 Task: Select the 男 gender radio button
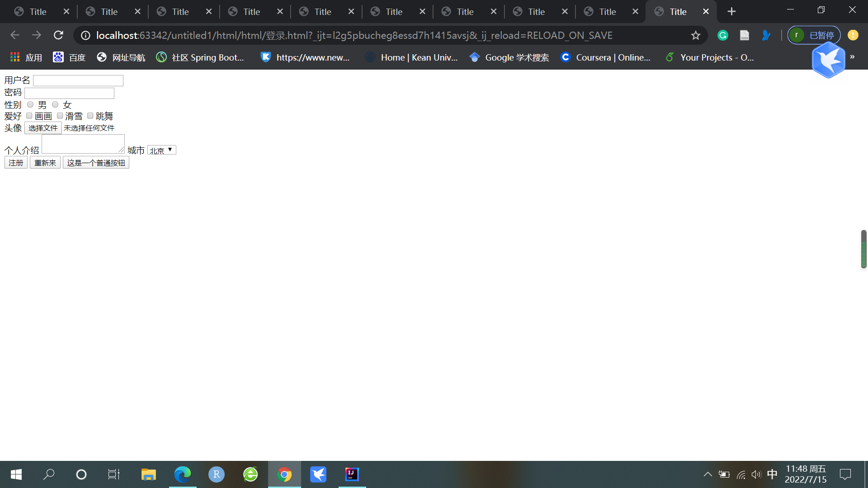30,105
